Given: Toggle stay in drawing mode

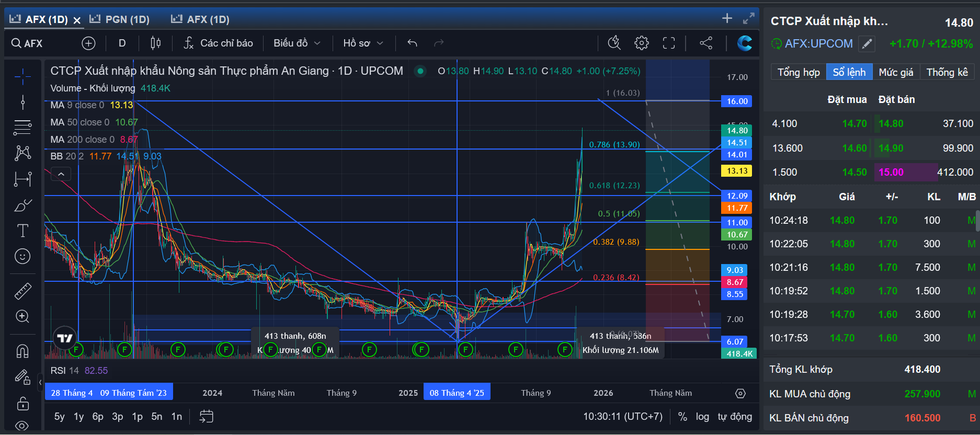Looking at the screenshot, I should tap(22, 376).
